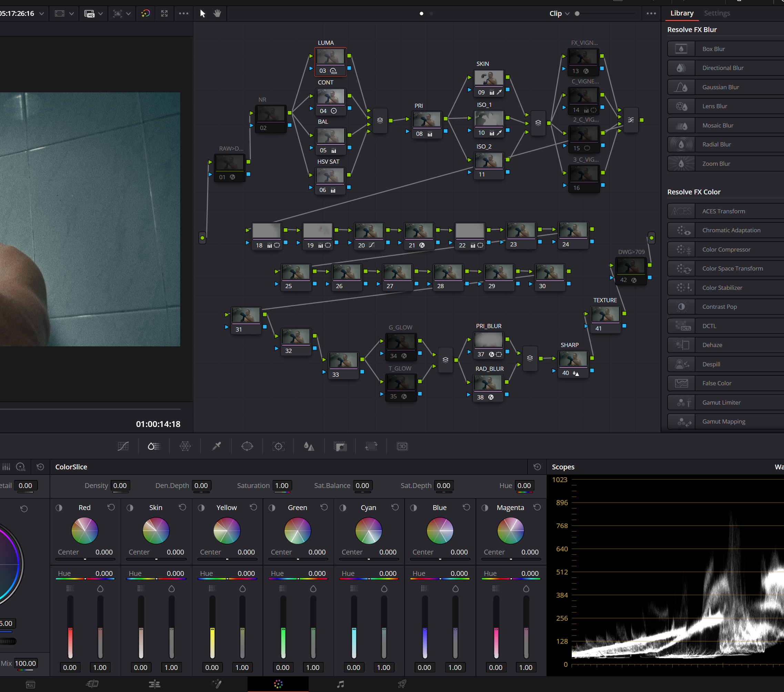Open the Clip mode dropdown

click(x=559, y=13)
